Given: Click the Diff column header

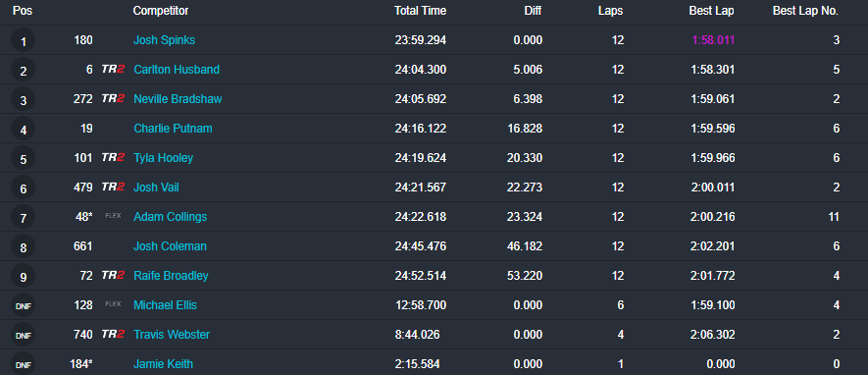Looking at the screenshot, I should point(534,11).
